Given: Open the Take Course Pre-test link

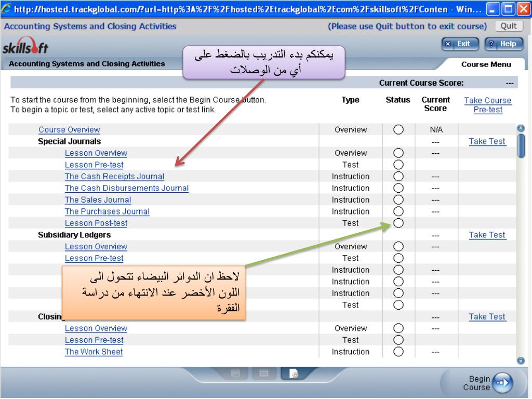Looking at the screenshot, I should (487, 105).
